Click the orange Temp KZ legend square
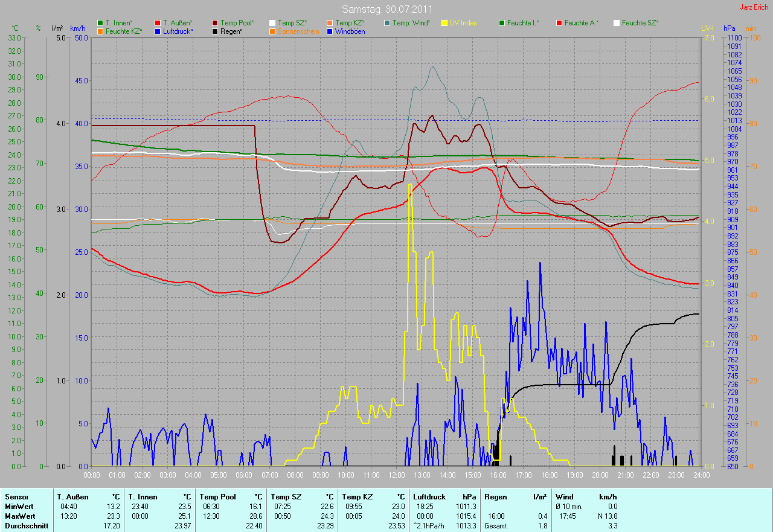 pos(330,23)
